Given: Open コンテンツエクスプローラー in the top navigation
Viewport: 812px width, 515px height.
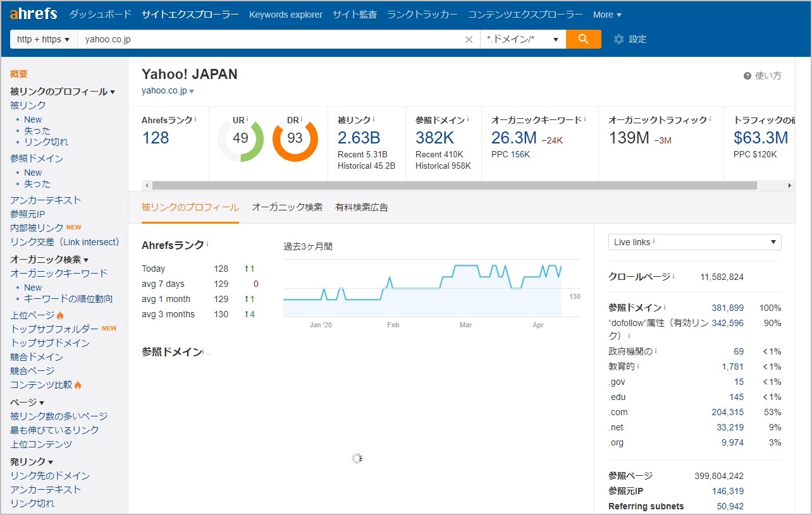Looking at the screenshot, I should pyautogui.click(x=526, y=15).
